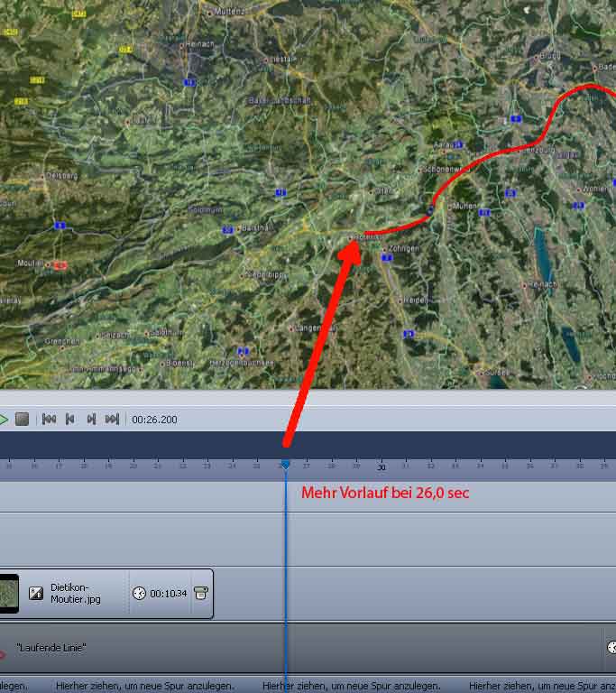Click the 00:26.200 timecode display
Viewport: 616px width, 693px height.
point(154,420)
